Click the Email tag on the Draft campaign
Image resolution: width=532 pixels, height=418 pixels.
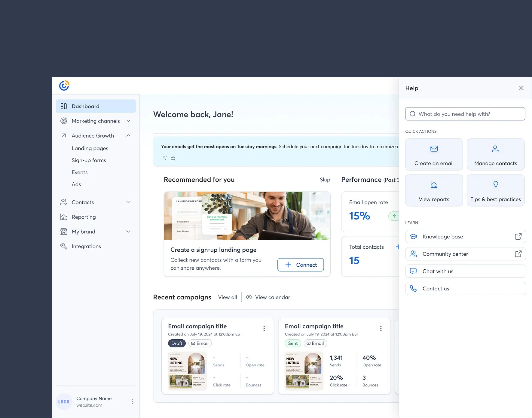[x=200, y=343]
